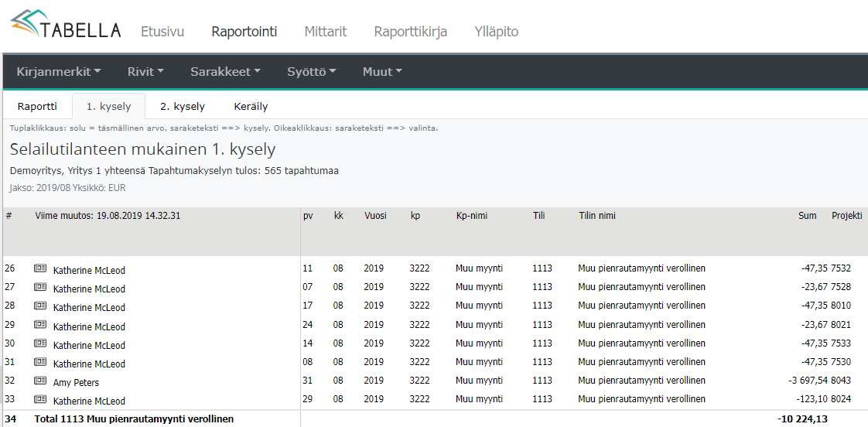Click the Sum column header
The height and width of the screenshot is (427, 868).
807,216
